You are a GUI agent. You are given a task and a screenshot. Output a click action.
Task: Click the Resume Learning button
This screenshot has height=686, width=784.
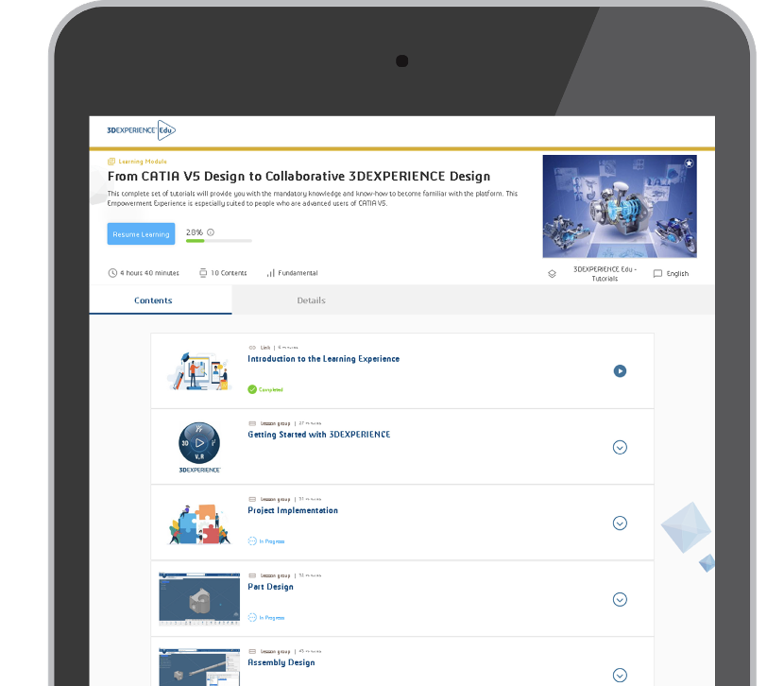pyautogui.click(x=141, y=234)
